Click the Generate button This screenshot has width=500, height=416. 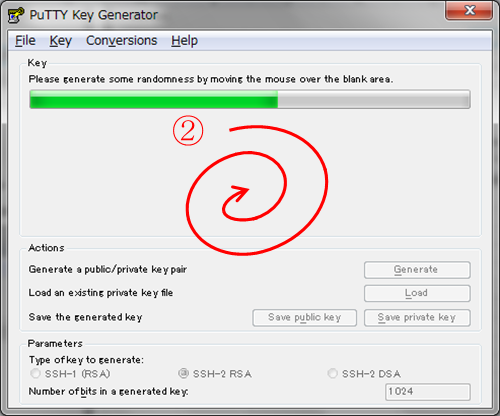pos(417,270)
